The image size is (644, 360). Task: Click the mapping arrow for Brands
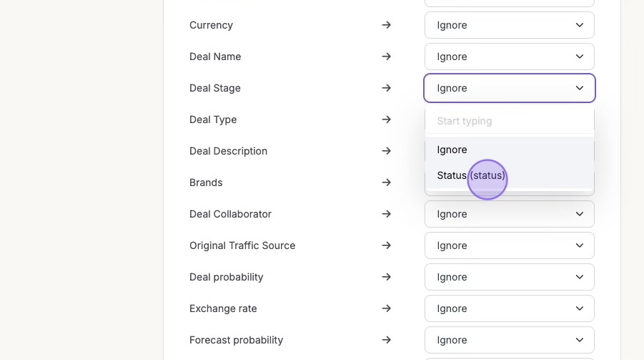tap(386, 183)
